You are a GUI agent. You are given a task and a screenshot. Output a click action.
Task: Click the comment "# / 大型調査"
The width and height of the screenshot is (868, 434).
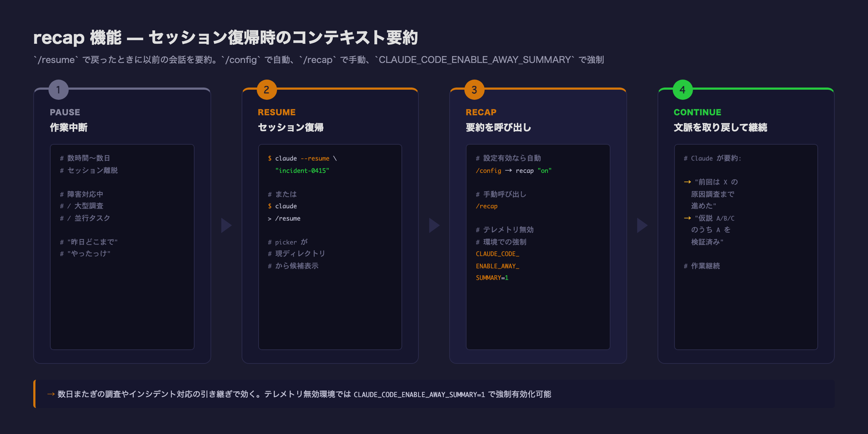tap(81, 206)
